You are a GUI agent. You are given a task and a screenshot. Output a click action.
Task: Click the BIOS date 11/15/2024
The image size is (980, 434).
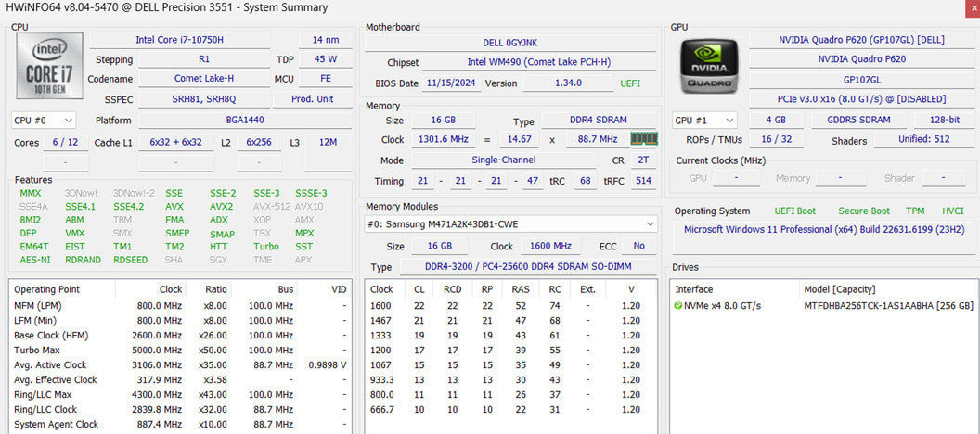[452, 83]
